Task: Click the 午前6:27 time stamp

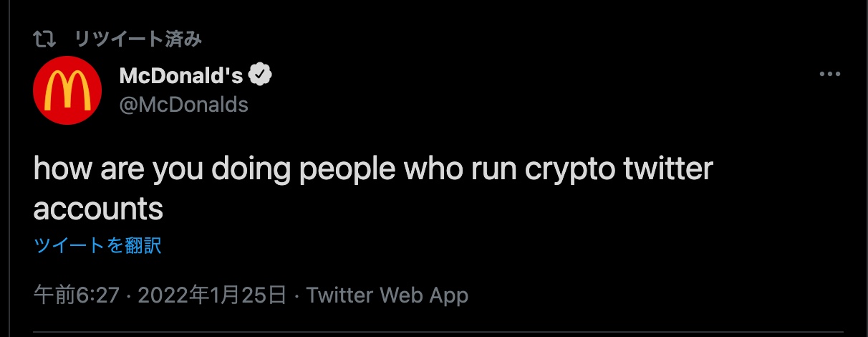Action: click(76, 295)
